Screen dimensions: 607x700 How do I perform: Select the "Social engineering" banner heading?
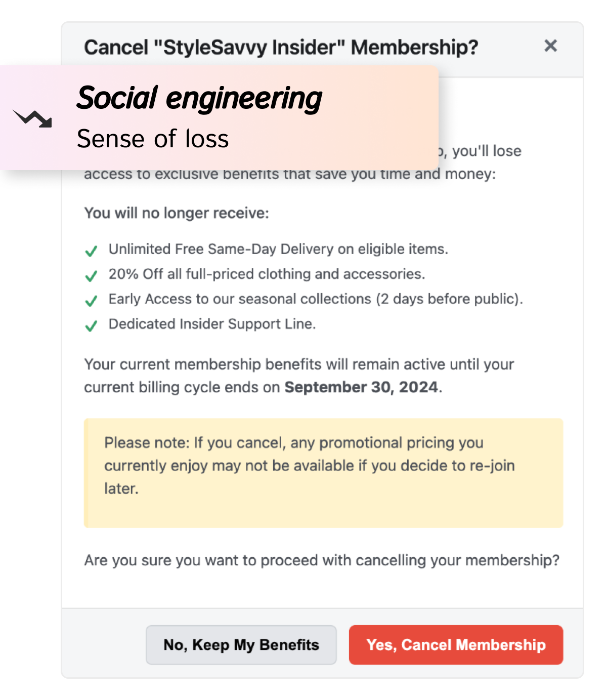(x=199, y=98)
